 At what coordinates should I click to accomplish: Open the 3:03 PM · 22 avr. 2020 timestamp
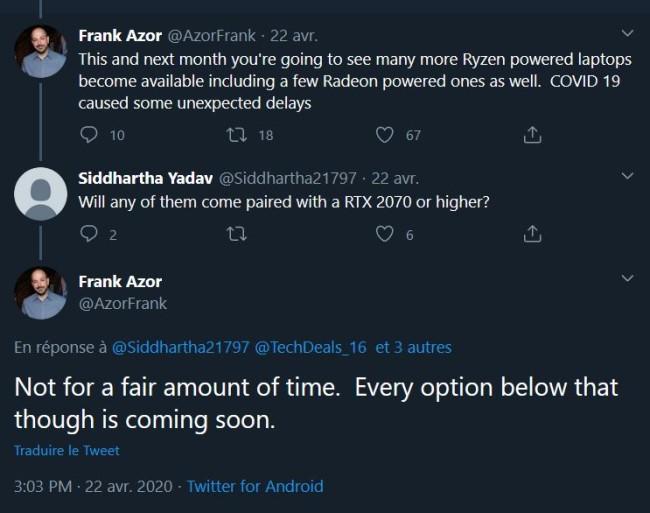tap(94, 486)
